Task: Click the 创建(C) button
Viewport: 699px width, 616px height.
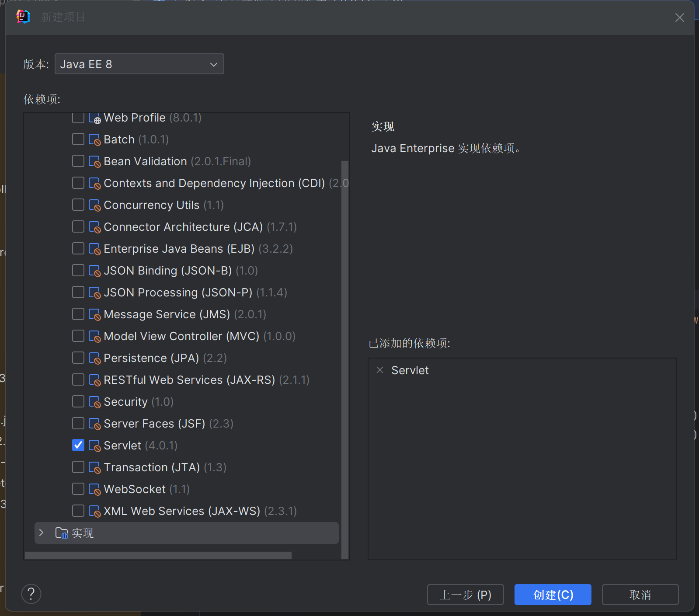Action: coord(553,595)
